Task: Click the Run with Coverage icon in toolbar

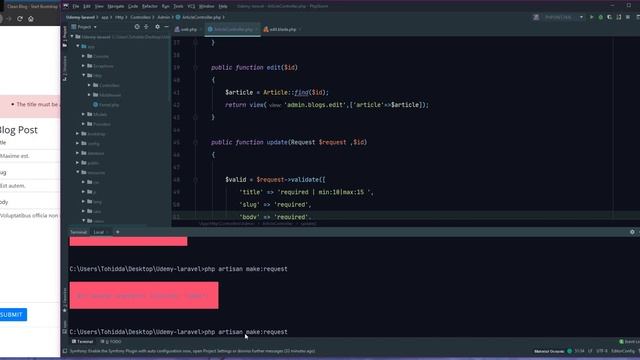Action: point(610,17)
